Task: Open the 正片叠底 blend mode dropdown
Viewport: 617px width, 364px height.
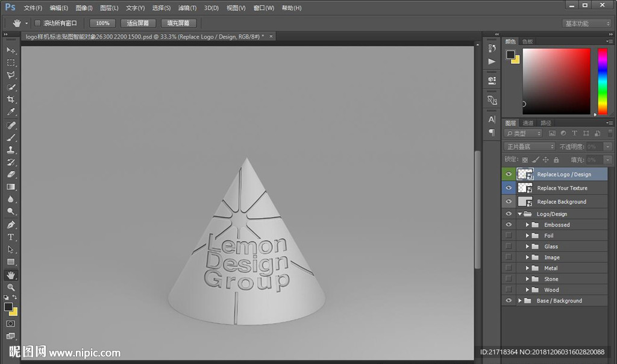Action: click(529, 146)
